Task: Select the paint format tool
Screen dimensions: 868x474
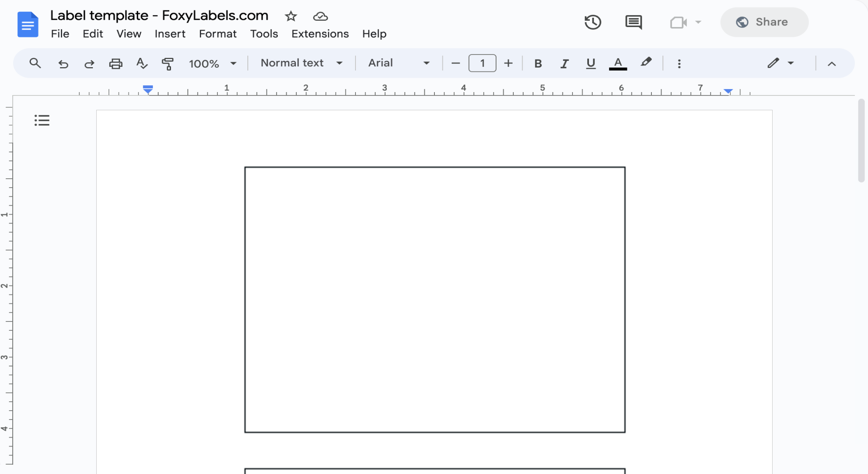Action: point(168,63)
